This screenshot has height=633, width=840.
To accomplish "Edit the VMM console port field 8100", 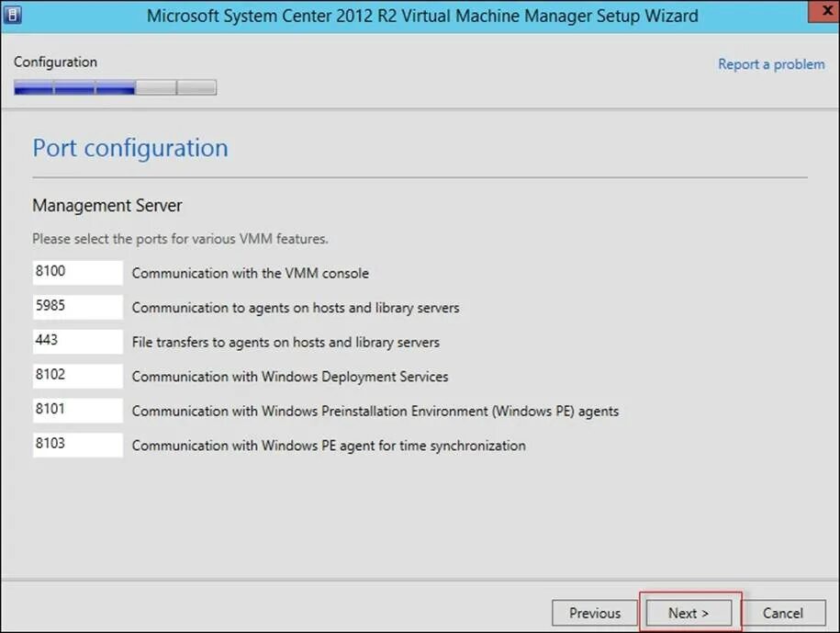I will pos(78,272).
